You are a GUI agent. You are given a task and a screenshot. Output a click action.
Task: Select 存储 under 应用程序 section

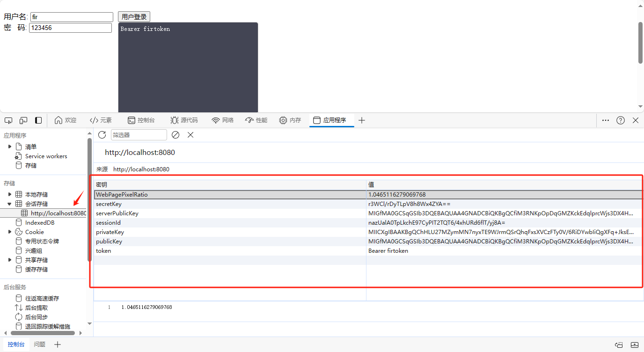[31, 165]
